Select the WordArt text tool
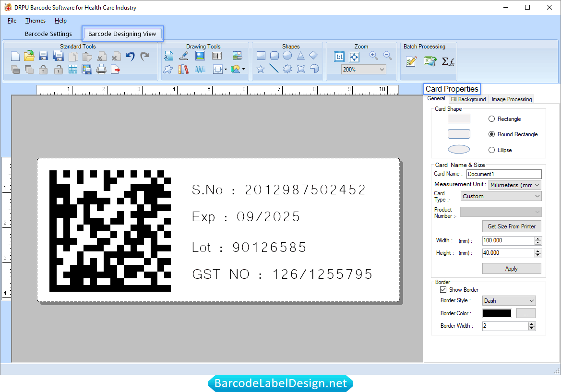 200,69
